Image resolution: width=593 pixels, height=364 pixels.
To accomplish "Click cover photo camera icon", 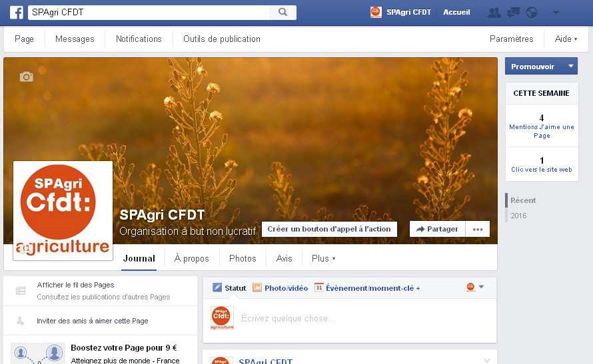I will (26, 77).
